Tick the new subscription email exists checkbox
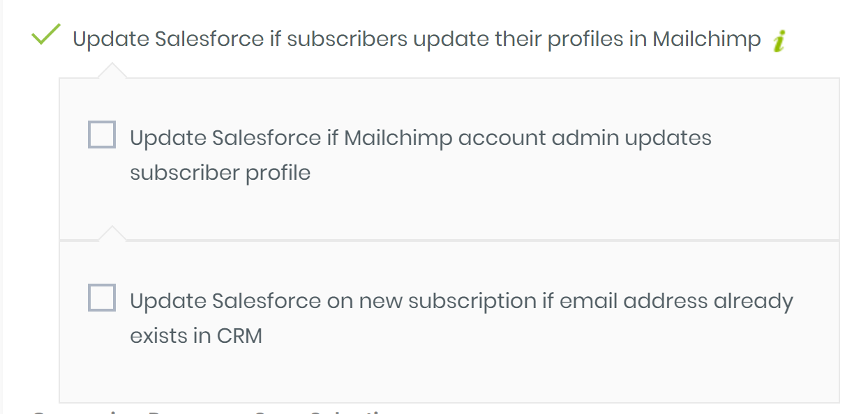Viewport: 868px width, 414px height. 102,298
